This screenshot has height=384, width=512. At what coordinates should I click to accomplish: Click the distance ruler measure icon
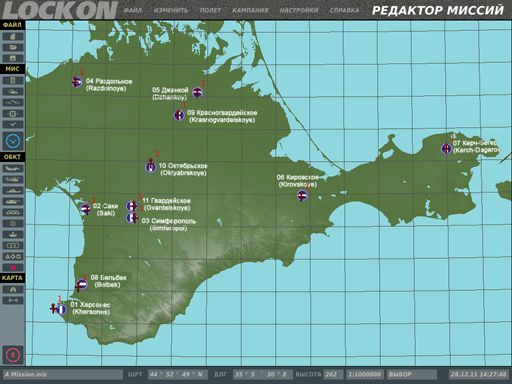(13, 300)
